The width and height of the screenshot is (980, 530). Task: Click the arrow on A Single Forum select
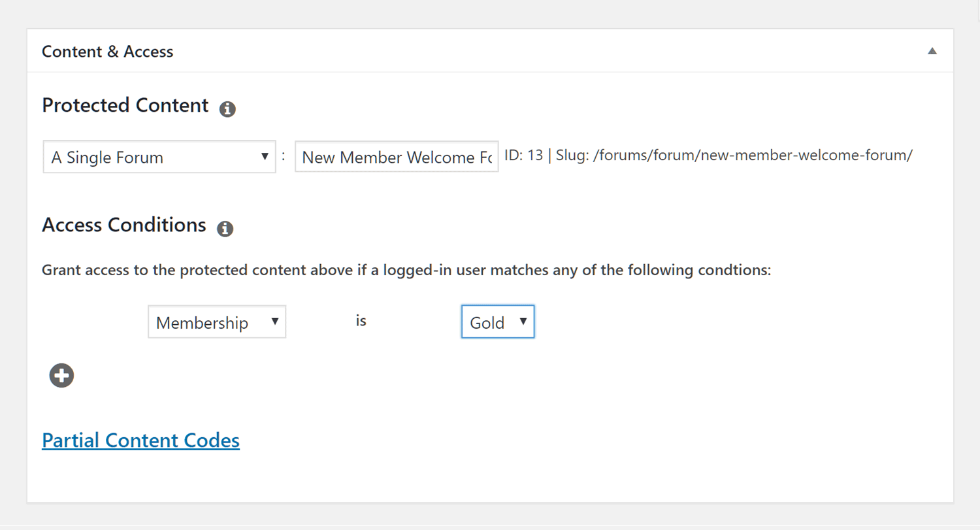coord(265,156)
